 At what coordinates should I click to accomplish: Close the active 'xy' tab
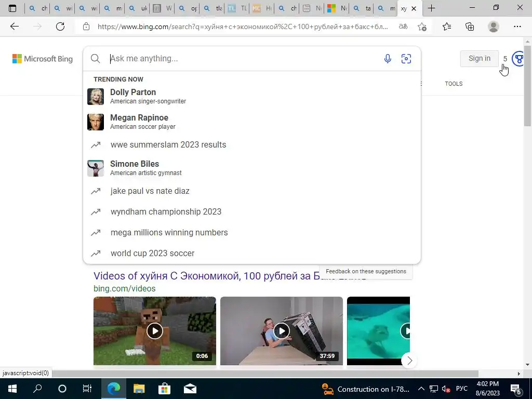coord(414,8)
